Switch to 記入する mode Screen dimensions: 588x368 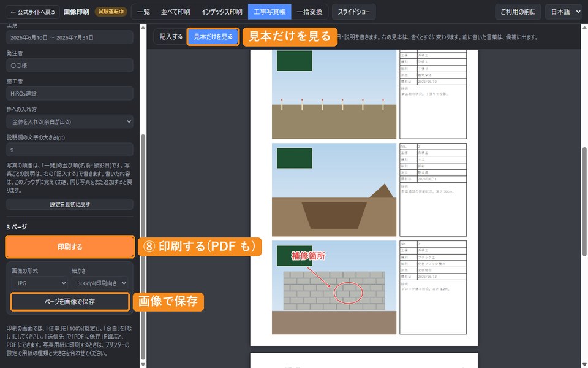click(171, 37)
